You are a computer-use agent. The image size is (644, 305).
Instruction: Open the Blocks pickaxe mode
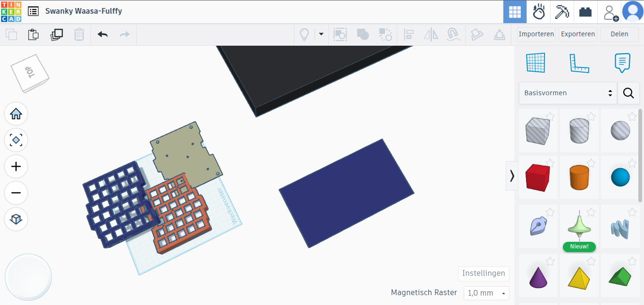click(x=562, y=12)
